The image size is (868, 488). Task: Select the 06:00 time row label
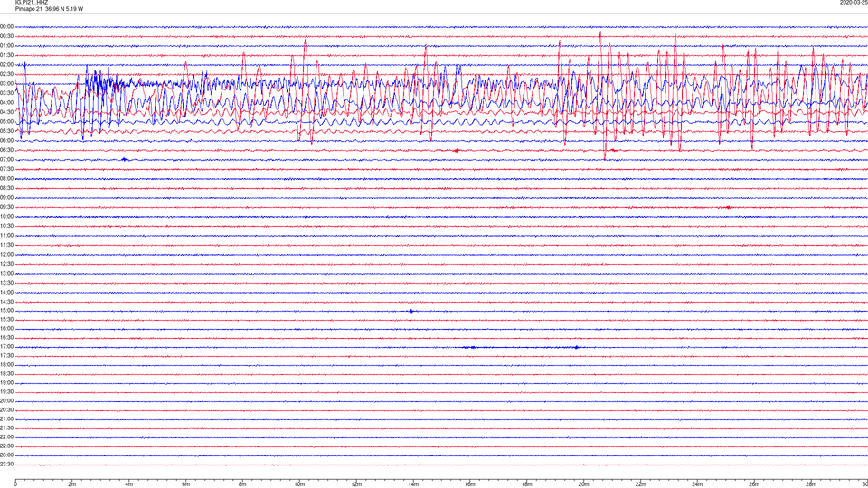coord(6,141)
